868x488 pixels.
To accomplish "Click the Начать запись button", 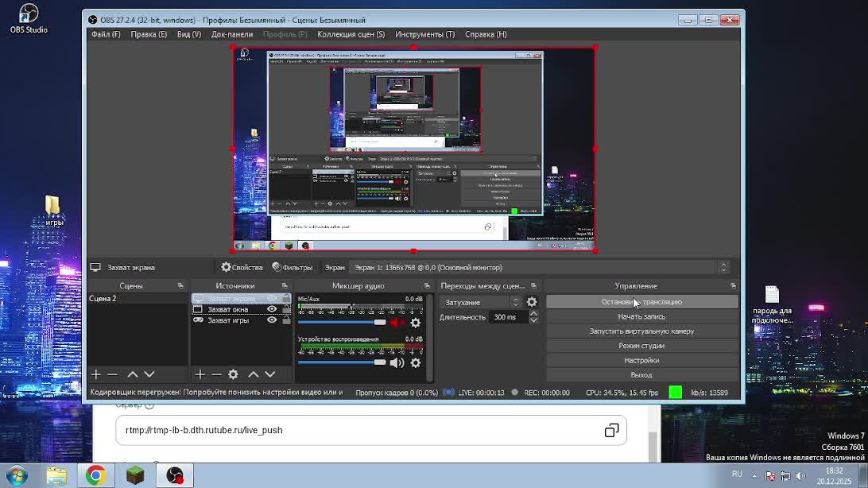I will click(x=641, y=316).
